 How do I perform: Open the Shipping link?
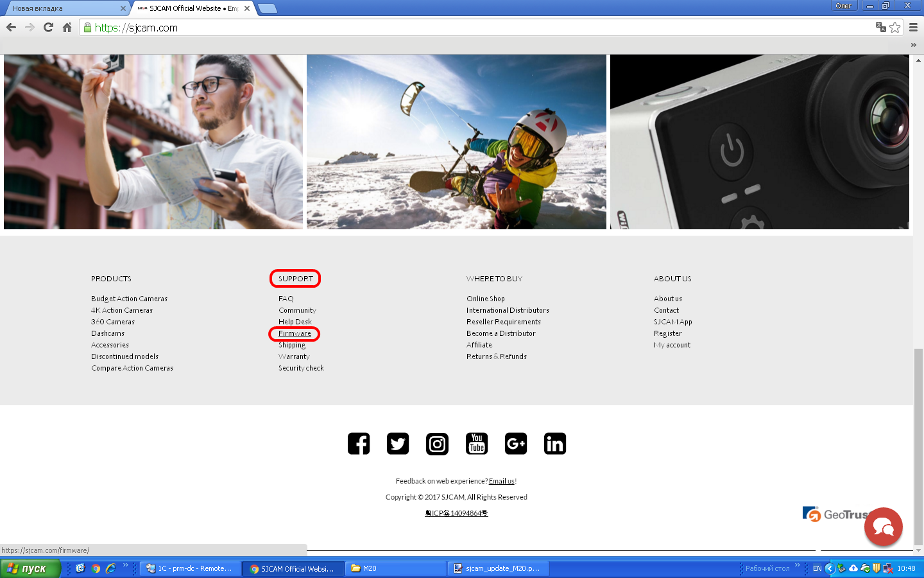[292, 345]
